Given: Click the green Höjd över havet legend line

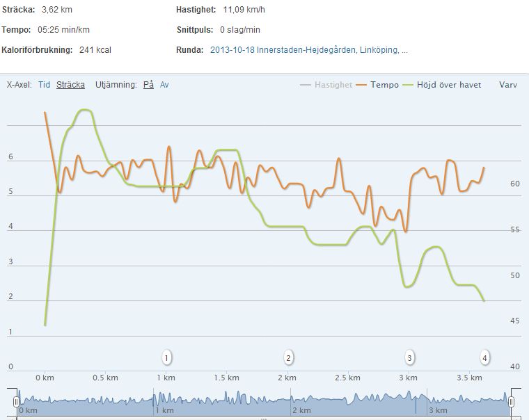Looking at the screenshot, I should (408, 85).
